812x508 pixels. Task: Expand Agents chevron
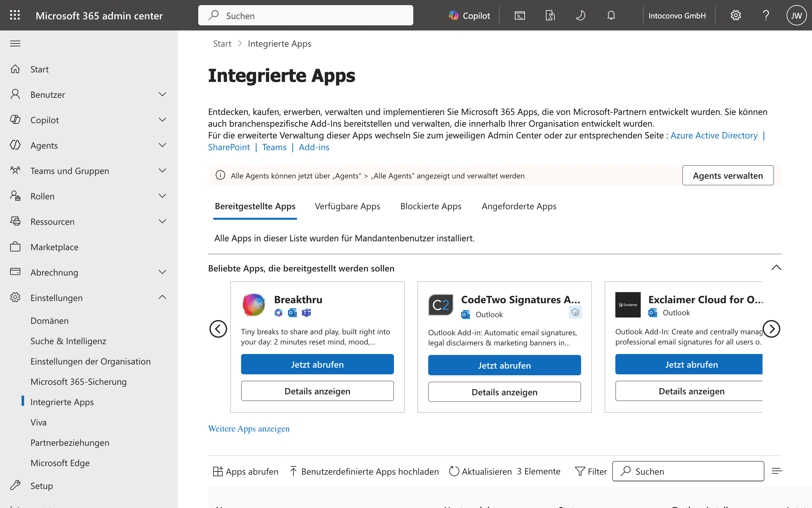click(x=162, y=145)
